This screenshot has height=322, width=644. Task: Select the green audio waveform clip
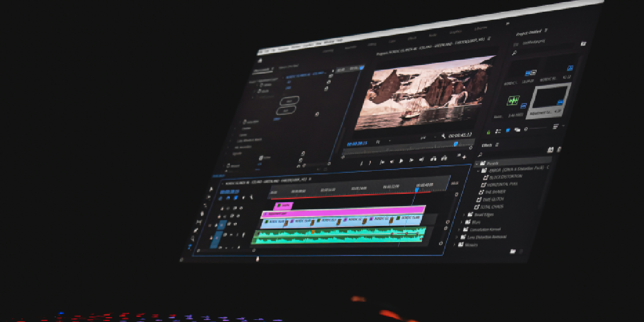(339, 236)
